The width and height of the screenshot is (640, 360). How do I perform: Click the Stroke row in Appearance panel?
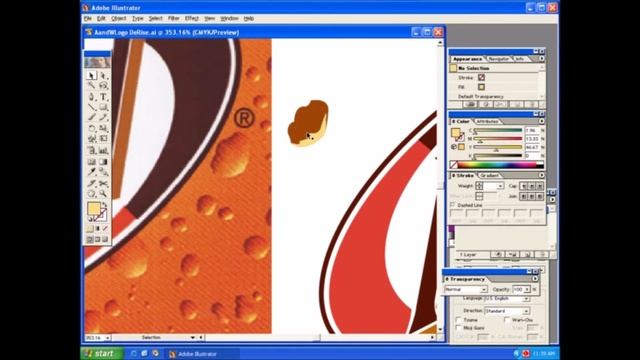coord(494,78)
